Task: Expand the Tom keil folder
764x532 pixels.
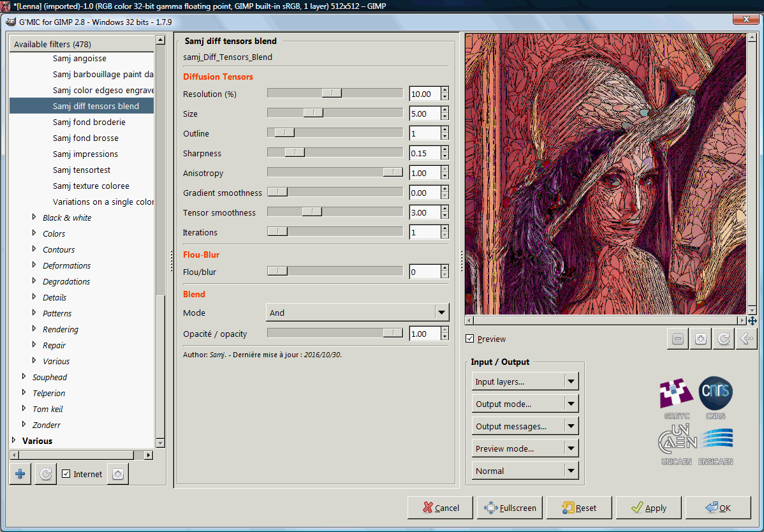Action: click(24, 408)
